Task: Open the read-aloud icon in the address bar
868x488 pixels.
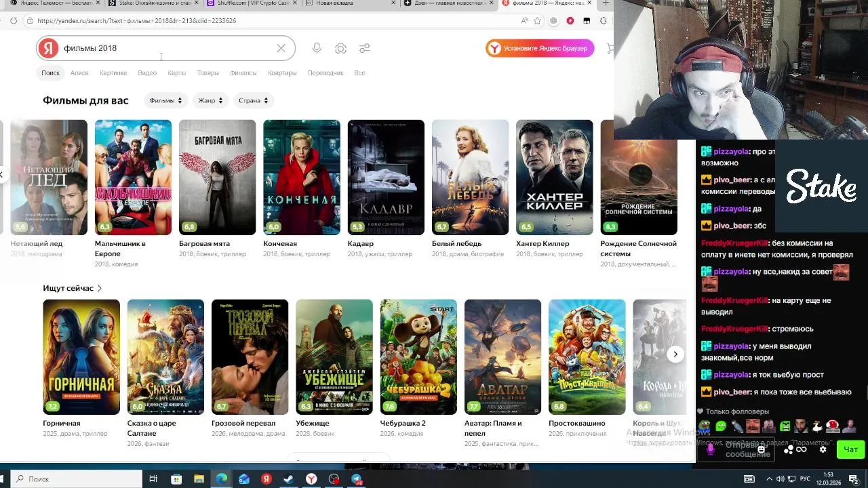Action: coord(524,21)
